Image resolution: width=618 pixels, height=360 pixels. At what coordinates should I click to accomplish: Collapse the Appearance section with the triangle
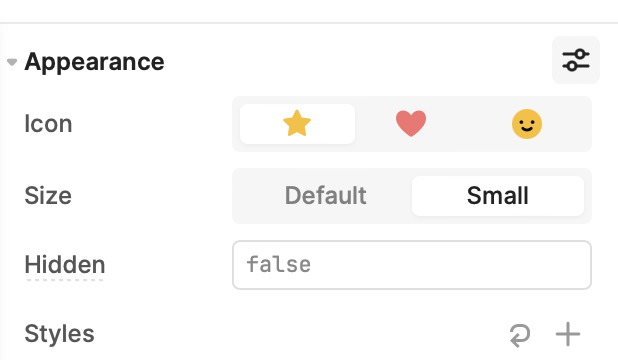[12, 62]
